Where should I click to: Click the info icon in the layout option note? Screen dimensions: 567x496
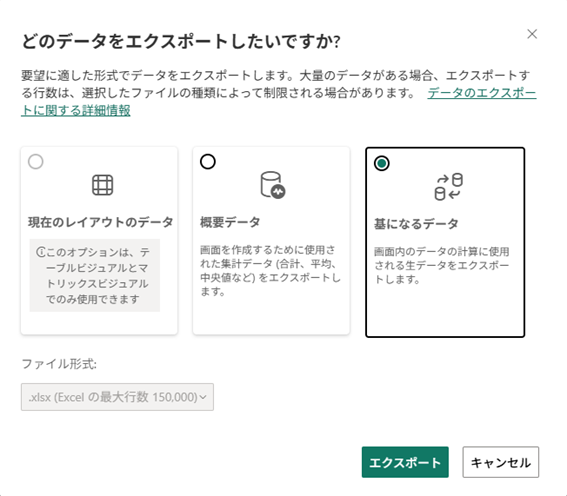coord(40,252)
